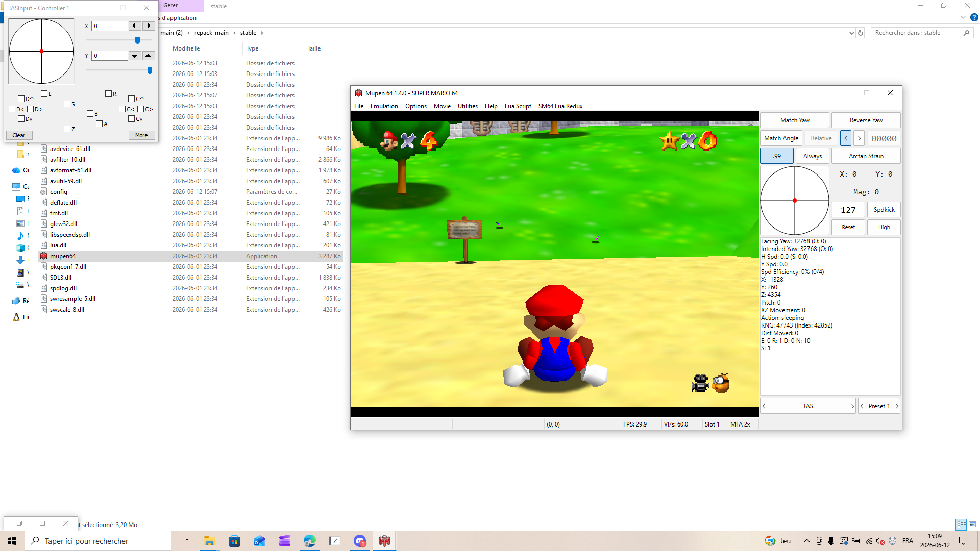The image size is (980, 551).
Task: Click the X increase right-arrow in TASInput
Action: point(149,26)
